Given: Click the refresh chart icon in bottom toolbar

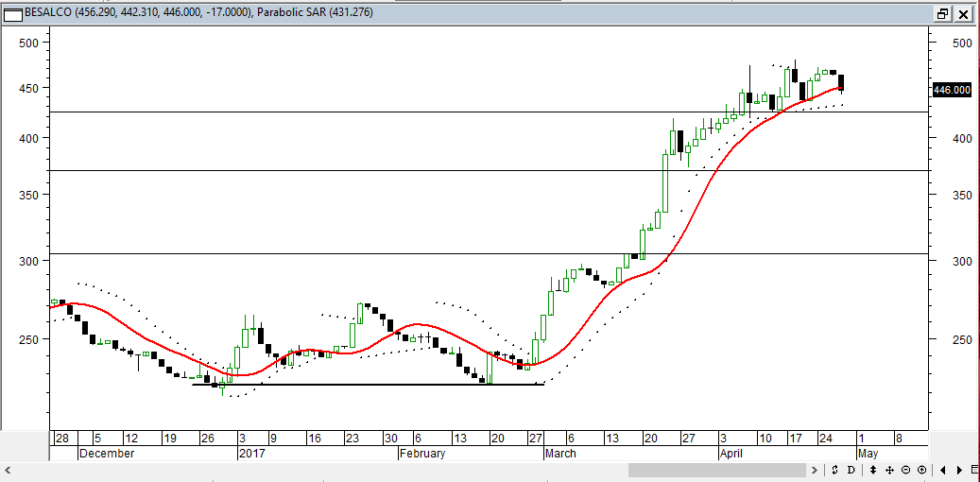Looking at the screenshot, I should pos(834,470).
